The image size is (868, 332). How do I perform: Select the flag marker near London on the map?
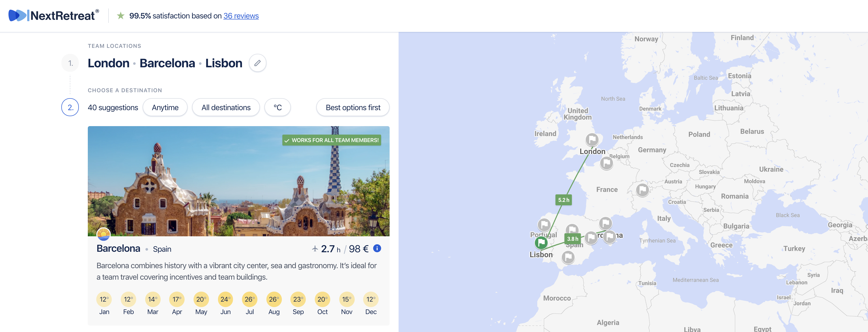[592, 139]
